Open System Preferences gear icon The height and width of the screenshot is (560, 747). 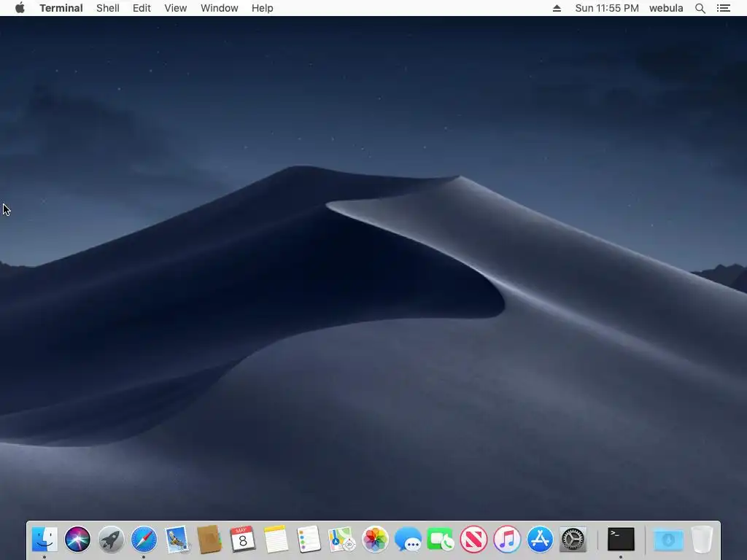[x=573, y=540]
